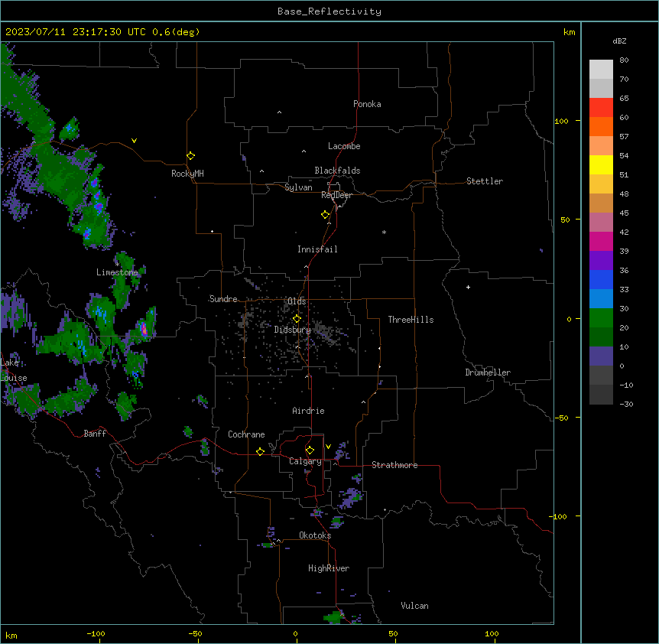Click the ThreeHills label
The image size is (659, 644).
[411, 320]
